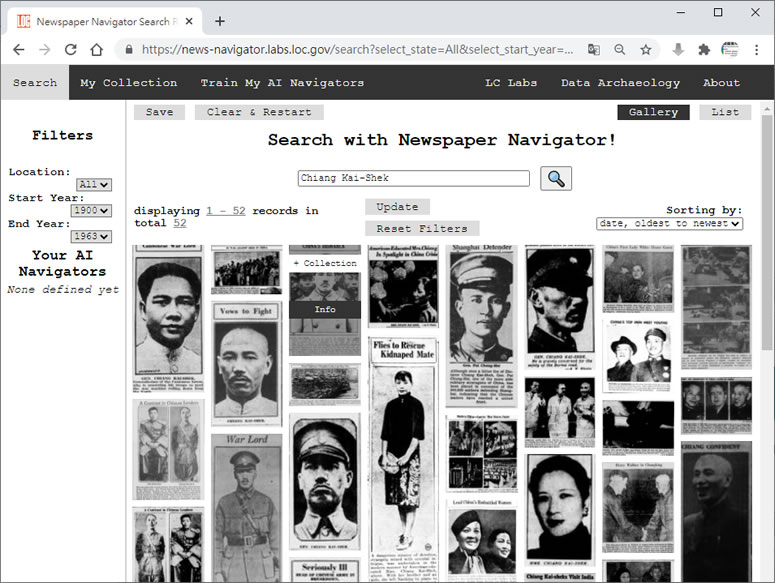Reload the page
Viewport: 775px width, 583px height.
71,49
